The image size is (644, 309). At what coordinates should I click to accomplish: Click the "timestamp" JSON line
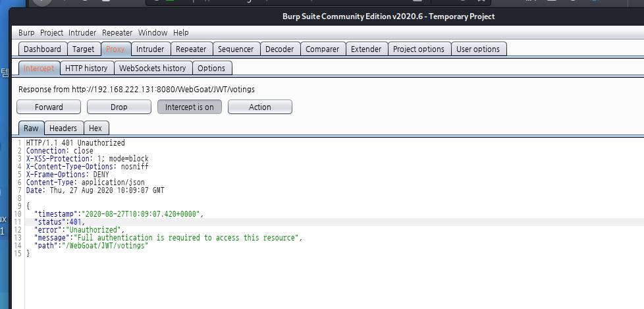click(119, 214)
